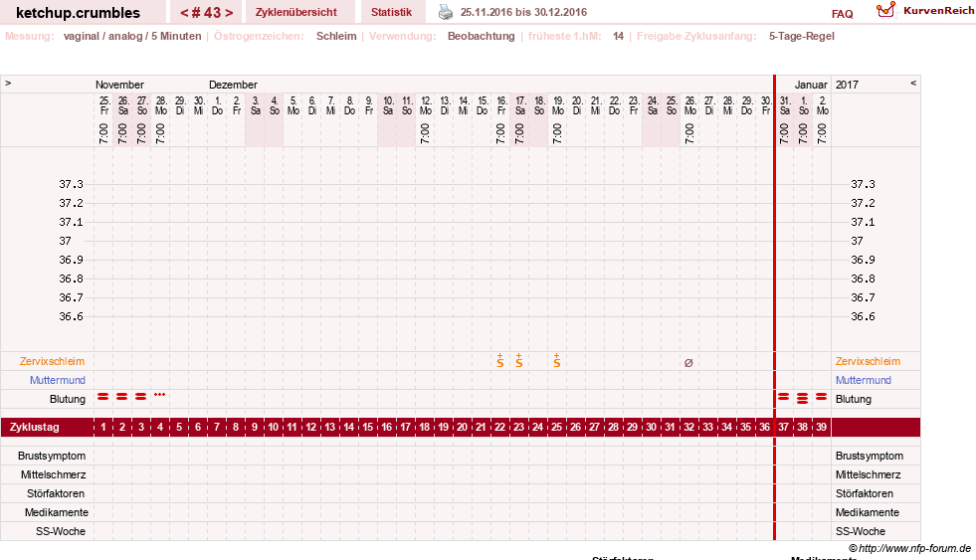
Task: Click the Januar month label
Action: click(x=811, y=85)
